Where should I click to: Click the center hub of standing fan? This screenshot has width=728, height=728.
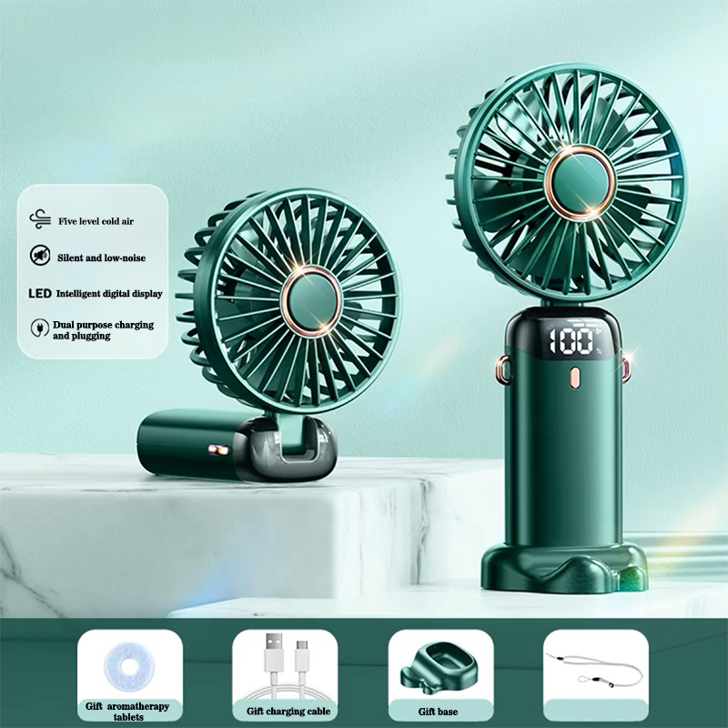coord(580,183)
